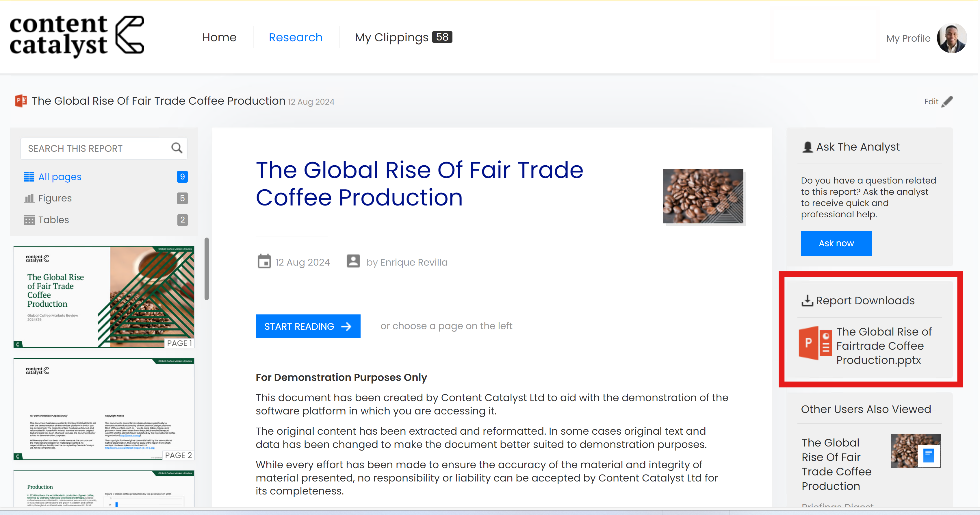Viewport: 980px width, 515px height.
Task: Click the 12 Aug 2024 date in header
Action: (311, 102)
